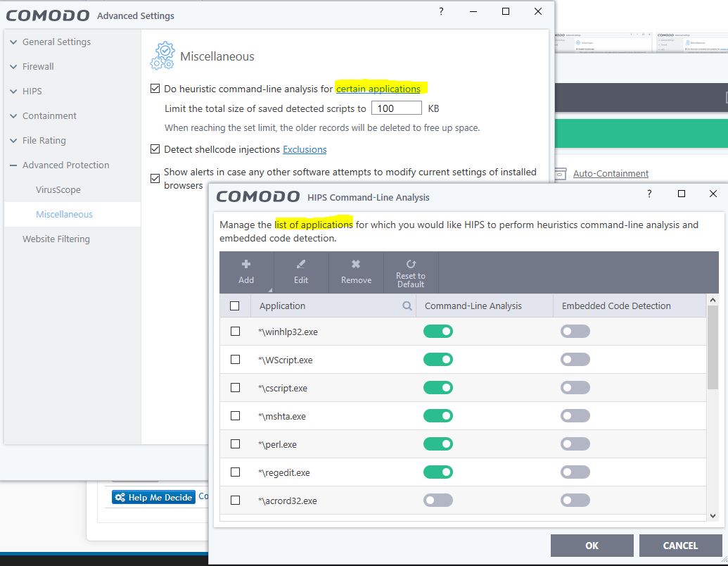728x566 pixels.
Task: Click help question mark in HIPS Command-Line Analysis
Action: click(649, 194)
